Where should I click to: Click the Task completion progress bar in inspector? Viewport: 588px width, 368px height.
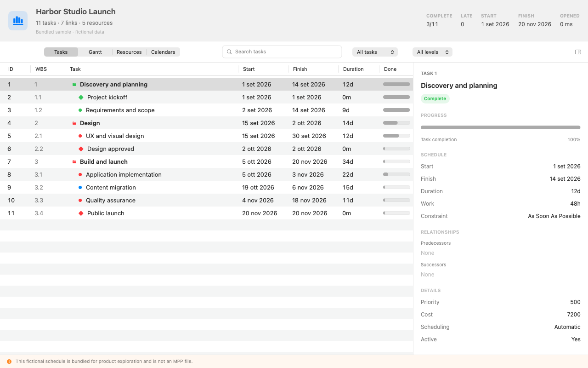click(501, 127)
